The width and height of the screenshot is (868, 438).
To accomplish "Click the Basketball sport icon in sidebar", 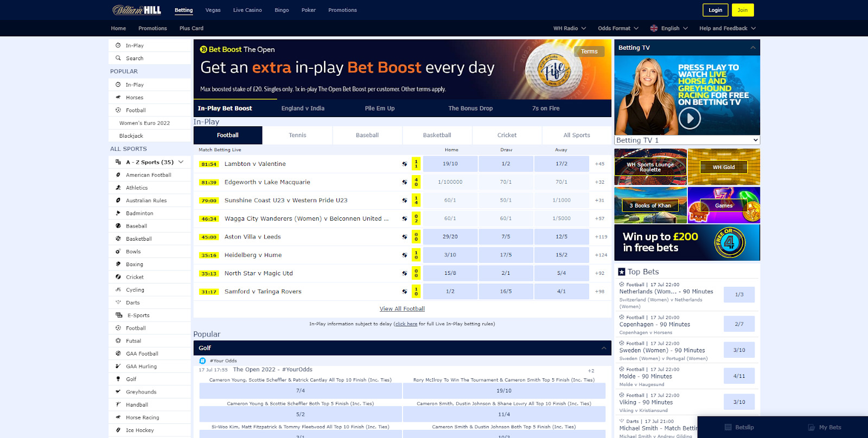I will point(118,239).
